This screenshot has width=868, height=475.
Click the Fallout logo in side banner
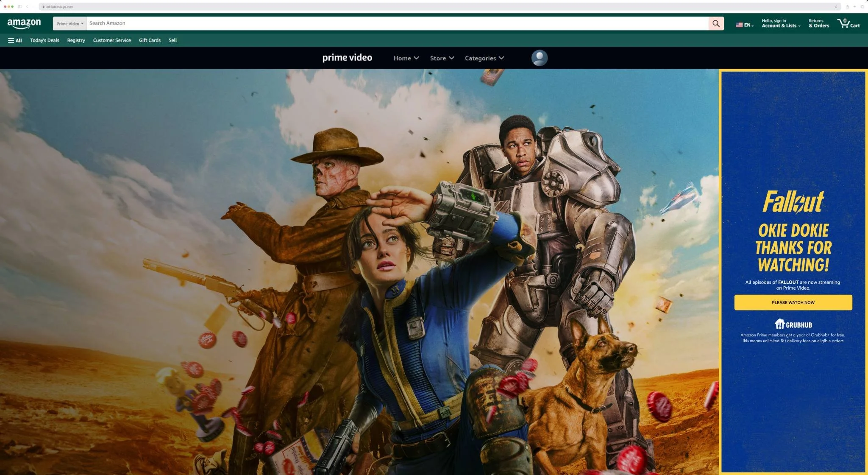click(793, 201)
